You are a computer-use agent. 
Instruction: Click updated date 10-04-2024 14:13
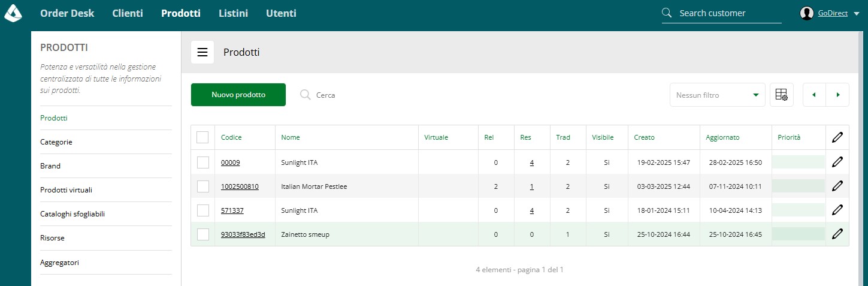point(736,210)
